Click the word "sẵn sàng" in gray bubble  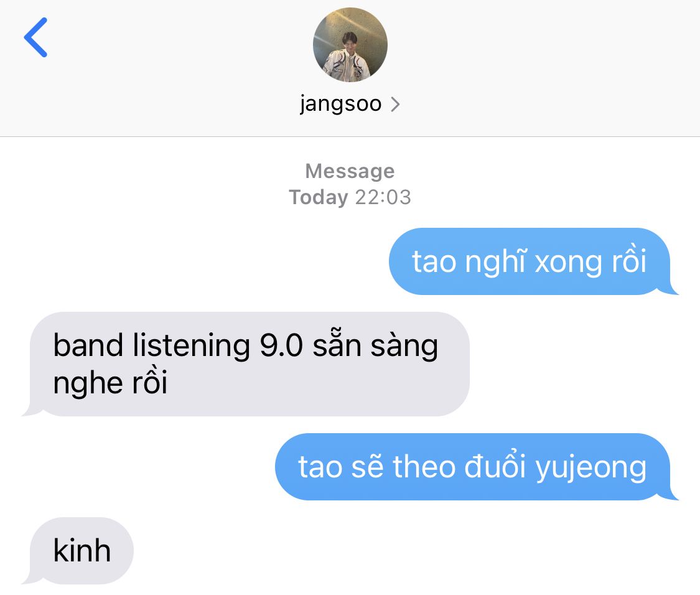click(375, 345)
